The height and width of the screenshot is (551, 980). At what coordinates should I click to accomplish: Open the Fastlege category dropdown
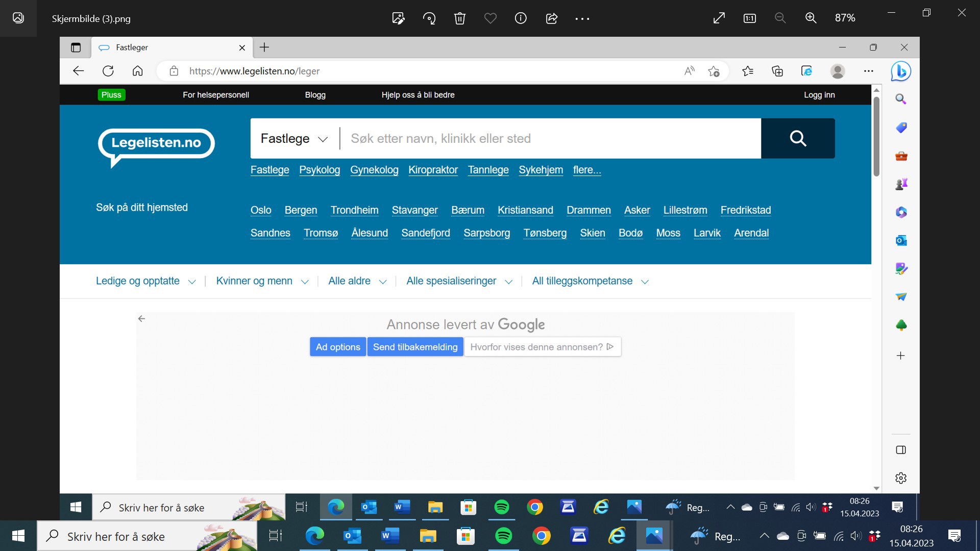[294, 139]
